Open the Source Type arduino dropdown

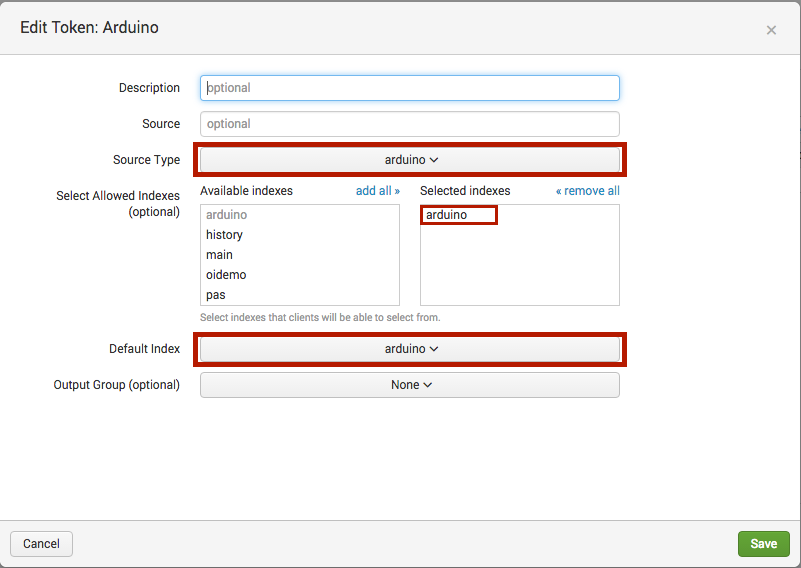point(410,160)
